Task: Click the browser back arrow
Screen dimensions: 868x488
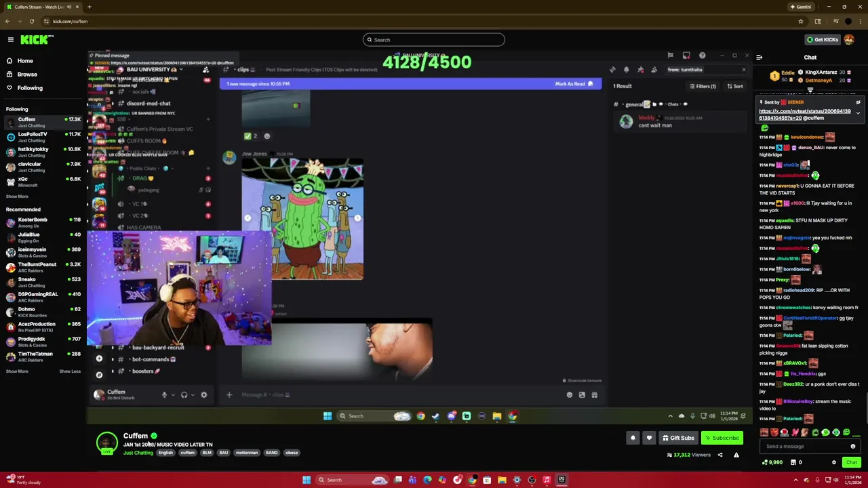Action: [7, 21]
